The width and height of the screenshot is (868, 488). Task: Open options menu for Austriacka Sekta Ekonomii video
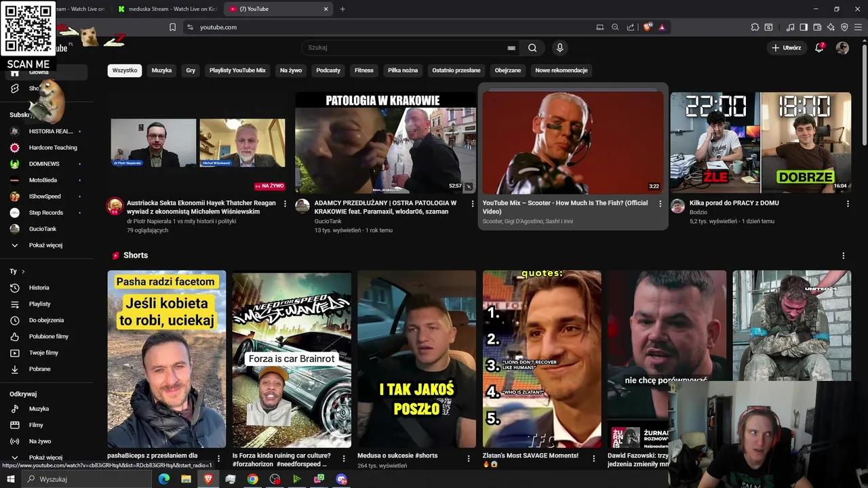pos(285,203)
